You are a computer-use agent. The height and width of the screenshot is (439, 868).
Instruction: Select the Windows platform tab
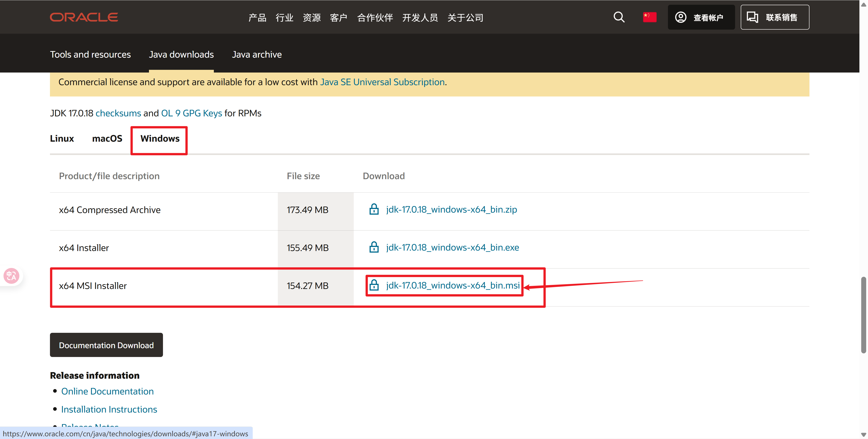[160, 139]
